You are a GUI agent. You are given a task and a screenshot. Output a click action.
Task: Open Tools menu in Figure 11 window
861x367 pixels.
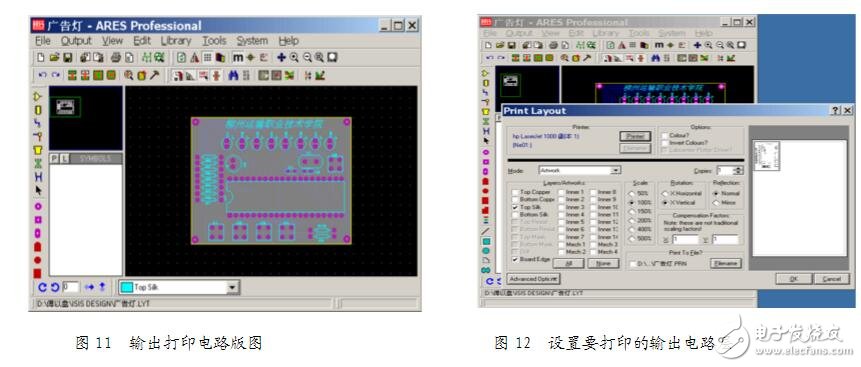214,41
